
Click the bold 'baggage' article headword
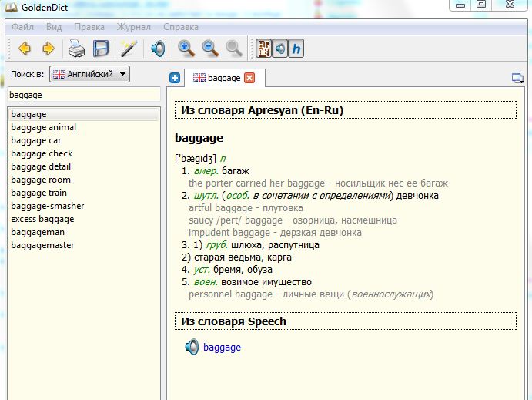point(199,138)
